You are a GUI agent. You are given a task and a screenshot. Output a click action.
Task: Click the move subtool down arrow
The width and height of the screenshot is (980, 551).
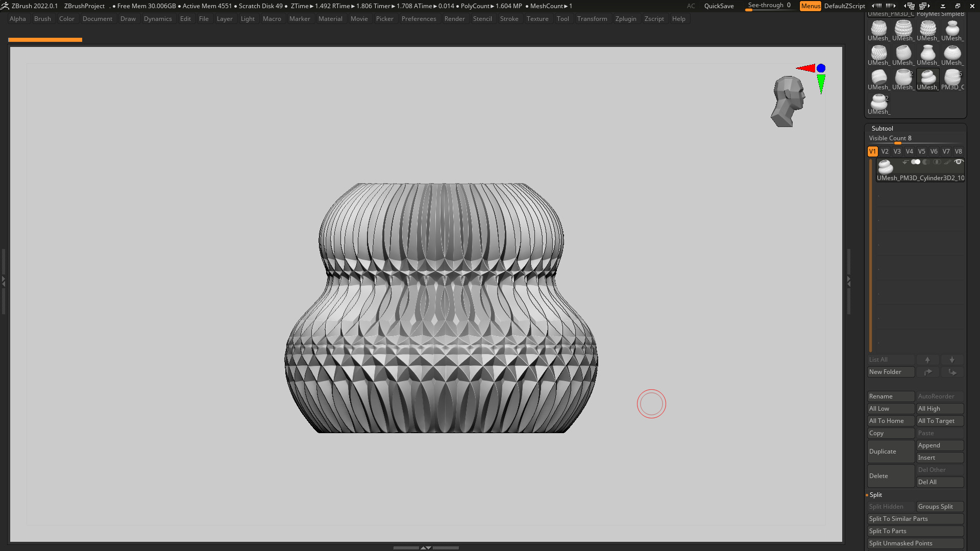pos(952,360)
